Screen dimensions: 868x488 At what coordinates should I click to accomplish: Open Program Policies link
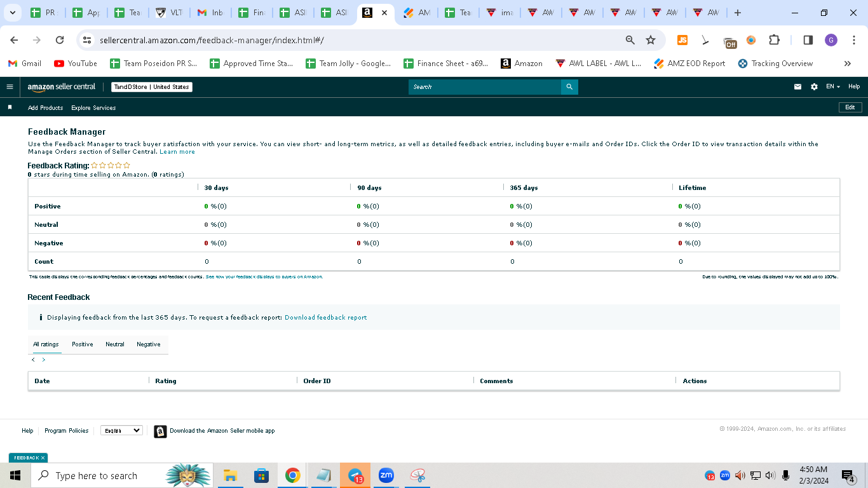(x=67, y=431)
